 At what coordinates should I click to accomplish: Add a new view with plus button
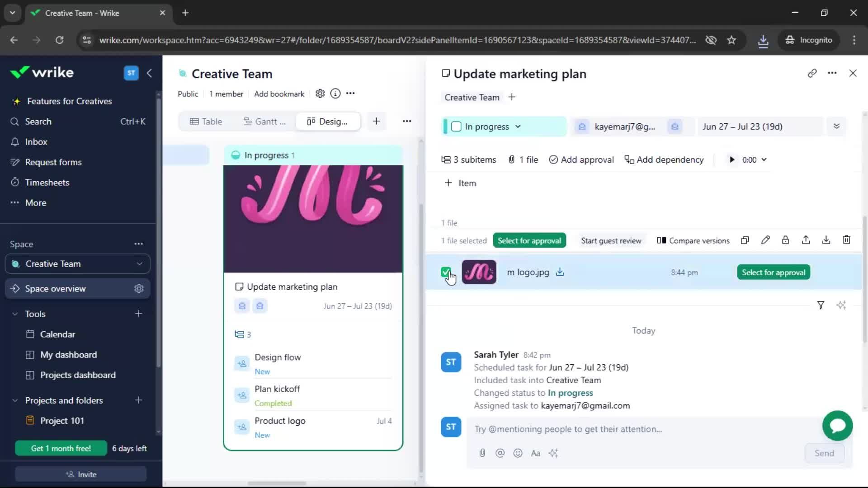(376, 121)
